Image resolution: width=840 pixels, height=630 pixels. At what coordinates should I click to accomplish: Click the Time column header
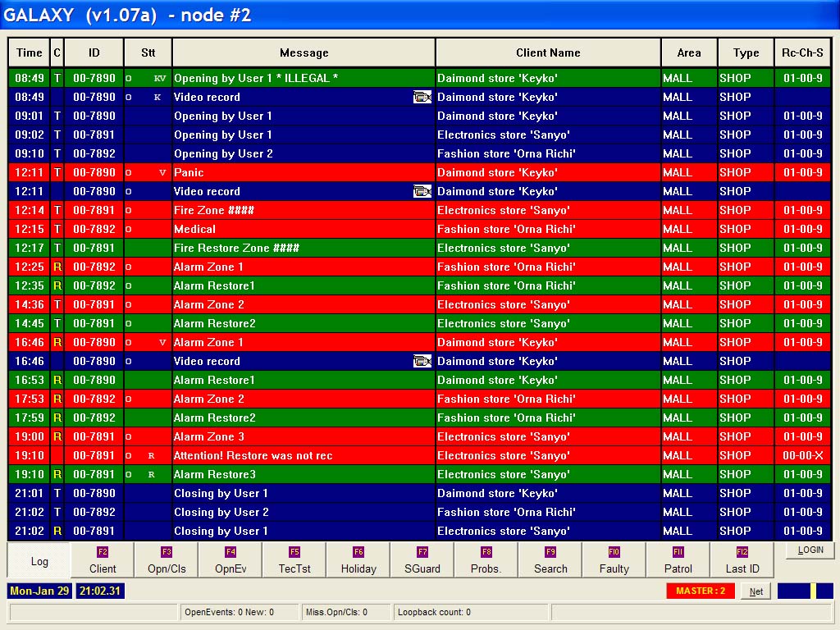(29, 52)
